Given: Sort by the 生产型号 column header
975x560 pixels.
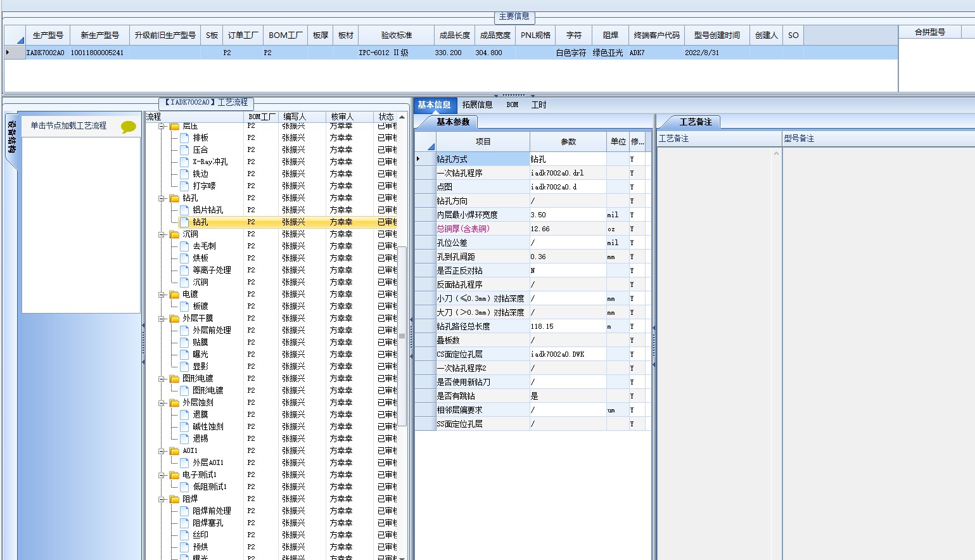Looking at the screenshot, I should point(48,35).
